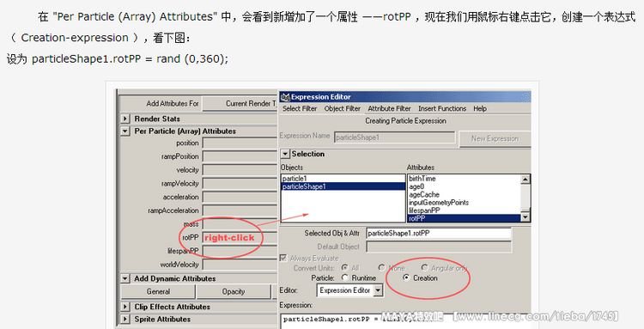Viewport: 644px width, 329px height.
Task: Click the Expression Name input field
Action: (395, 137)
